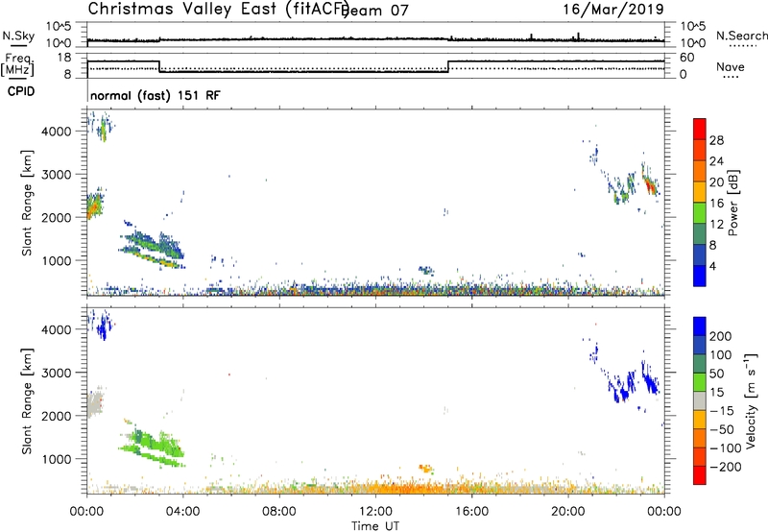Click Velocity colorbar segment between 50 and 100

700,364
